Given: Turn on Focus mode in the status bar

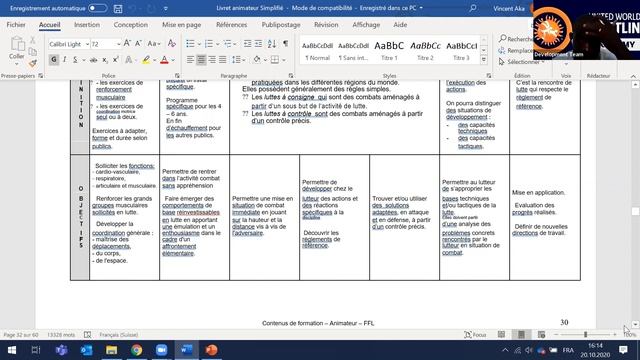Looking at the screenshot, I should (x=475, y=335).
